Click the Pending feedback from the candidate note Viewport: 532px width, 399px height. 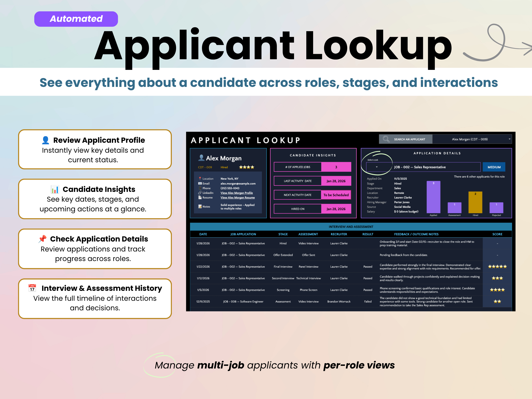point(404,255)
